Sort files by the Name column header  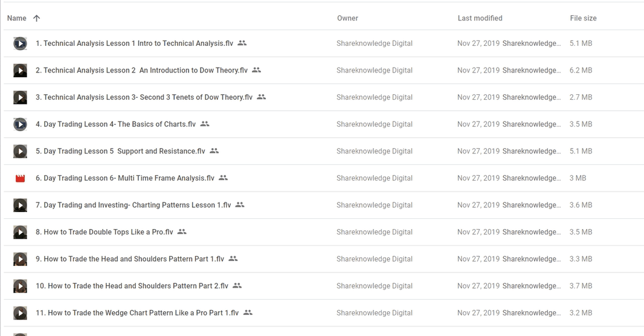[x=17, y=18]
